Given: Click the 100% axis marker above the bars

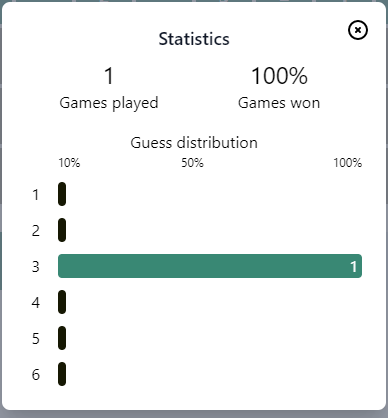Looking at the screenshot, I should point(348,163).
